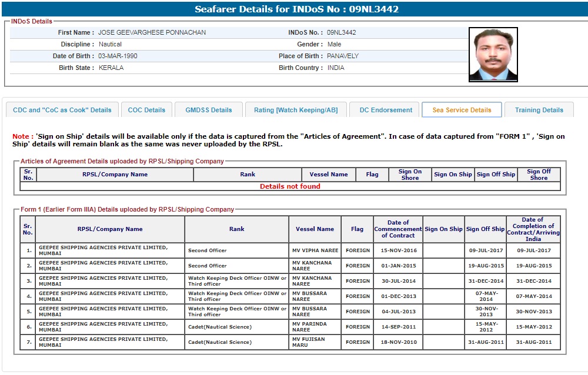This screenshot has width=588, height=375.
Task: Click the Vessel Name header in Form 1 table
Action: 315,229
